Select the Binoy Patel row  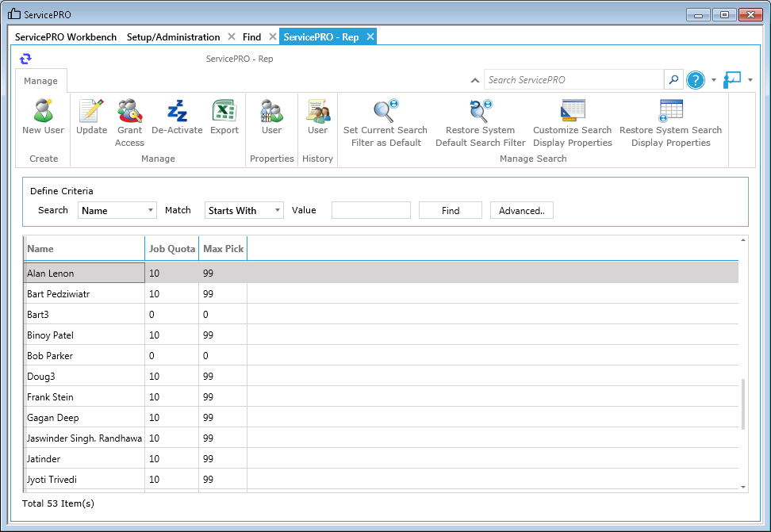(381, 335)
